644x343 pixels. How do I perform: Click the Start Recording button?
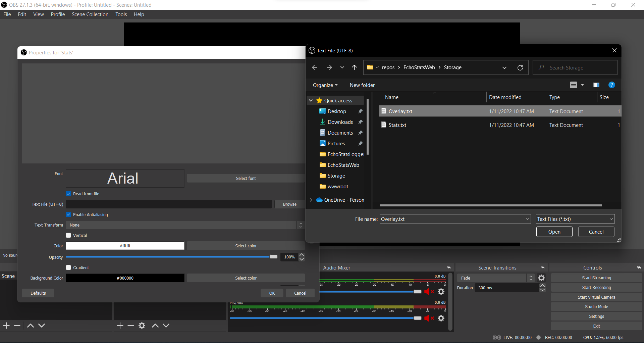596,288
